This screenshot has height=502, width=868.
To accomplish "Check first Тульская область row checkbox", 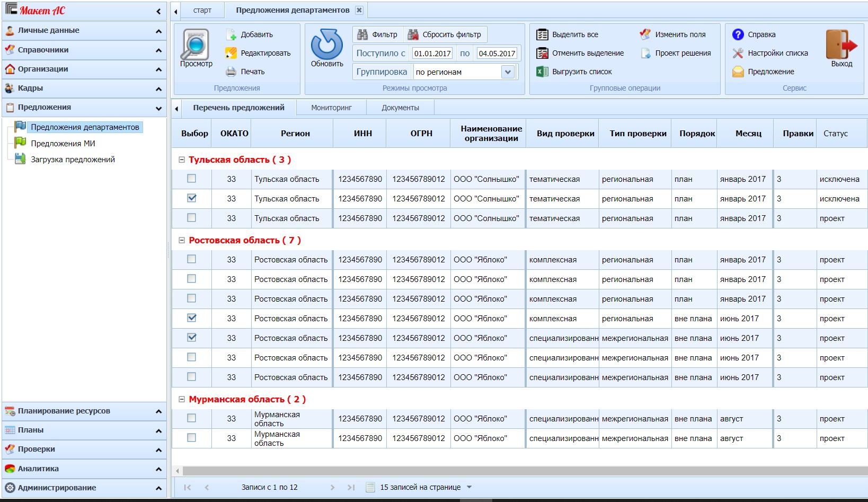I will [191, 179].
